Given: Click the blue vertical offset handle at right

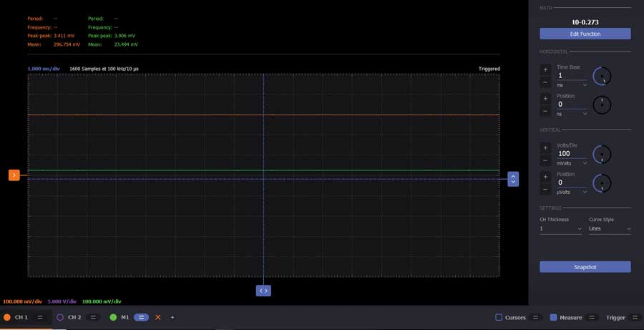Looking at the screenshot, I should coord(512,179).
